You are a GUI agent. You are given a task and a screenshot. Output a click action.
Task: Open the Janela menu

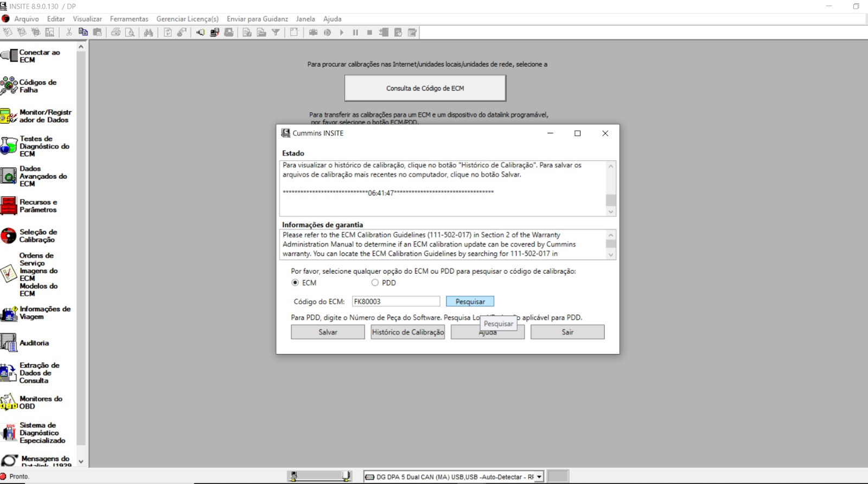click(305, 19)
